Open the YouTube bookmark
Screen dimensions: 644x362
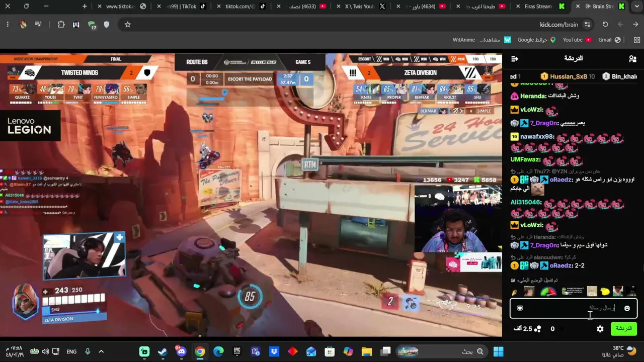[x=577, y=40]
